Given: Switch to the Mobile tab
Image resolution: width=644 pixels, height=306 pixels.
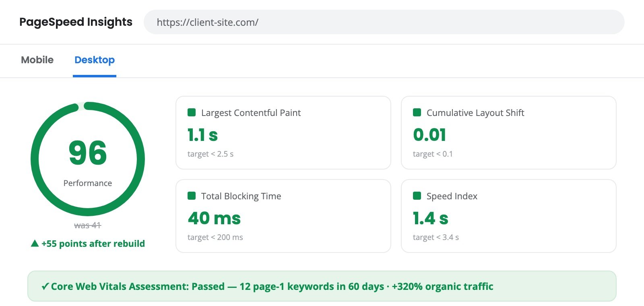Looking at the screenshot, I should click(x=37, y=60).
